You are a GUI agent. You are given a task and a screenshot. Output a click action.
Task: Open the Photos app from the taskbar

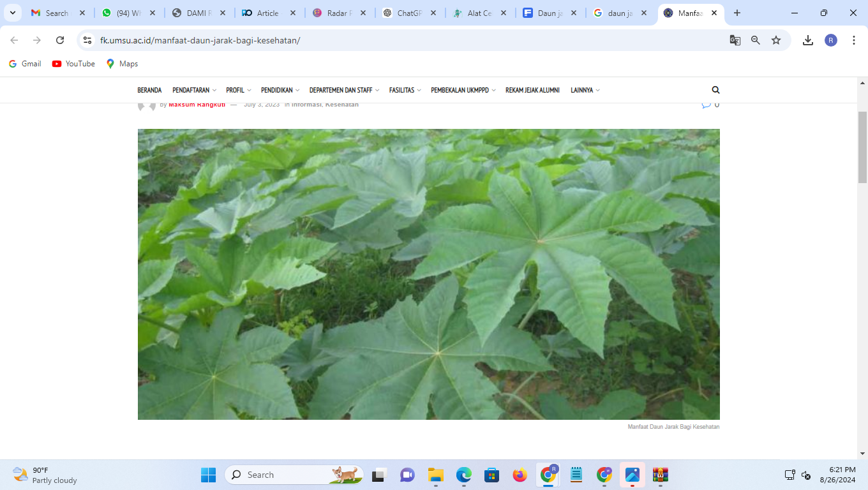(x=632, y=475)
